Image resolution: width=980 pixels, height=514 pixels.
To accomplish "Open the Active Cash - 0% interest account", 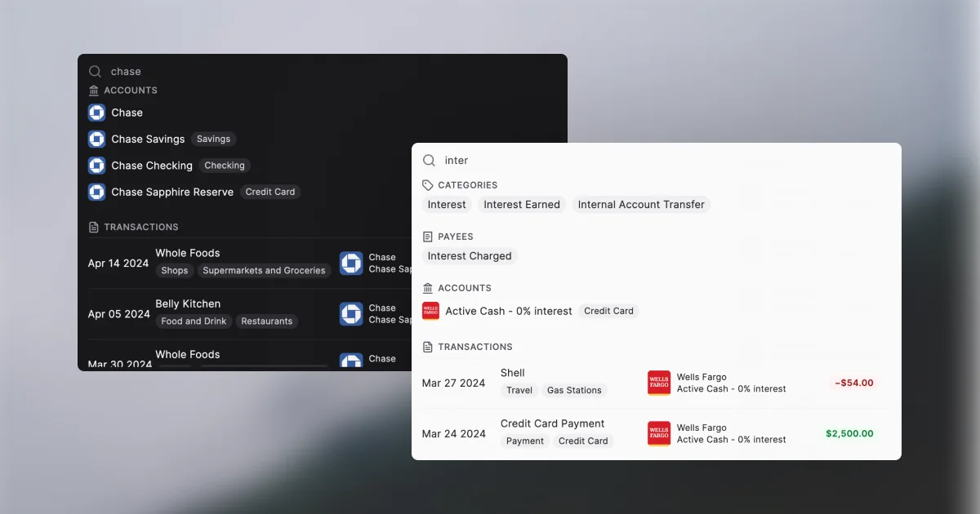I will click(x=508, y=311).
